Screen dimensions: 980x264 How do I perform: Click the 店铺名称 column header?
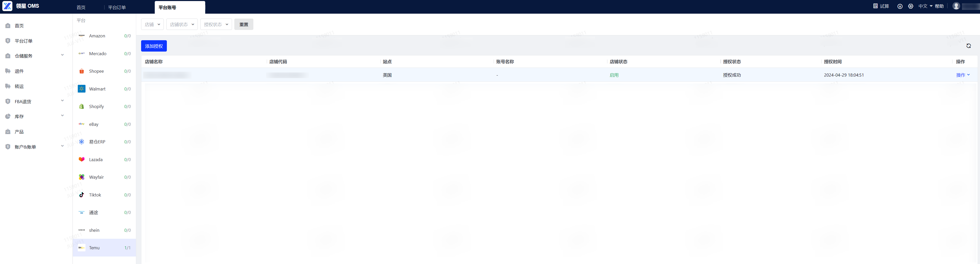(154, 62)
